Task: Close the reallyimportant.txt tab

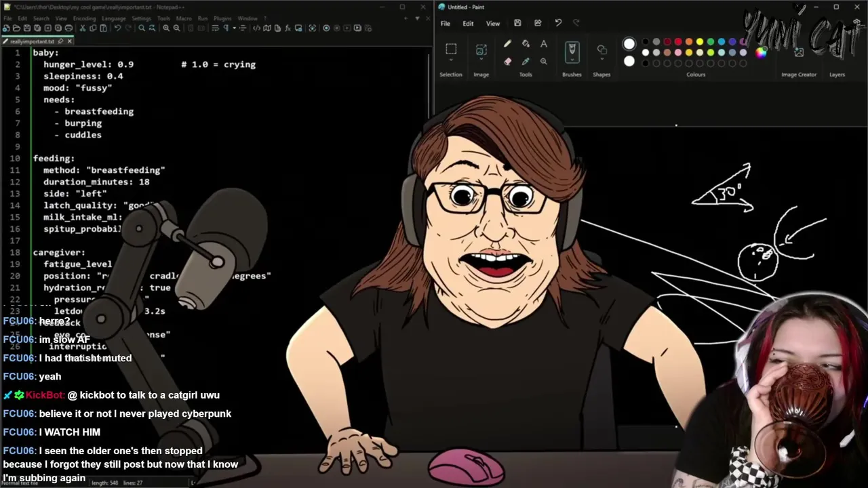Action: click(70, 41)
